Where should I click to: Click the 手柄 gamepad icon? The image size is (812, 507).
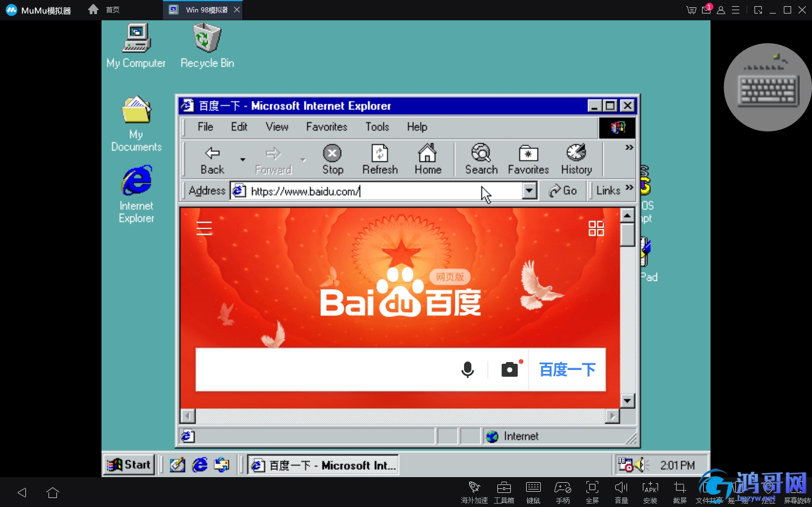click(563, 492)
